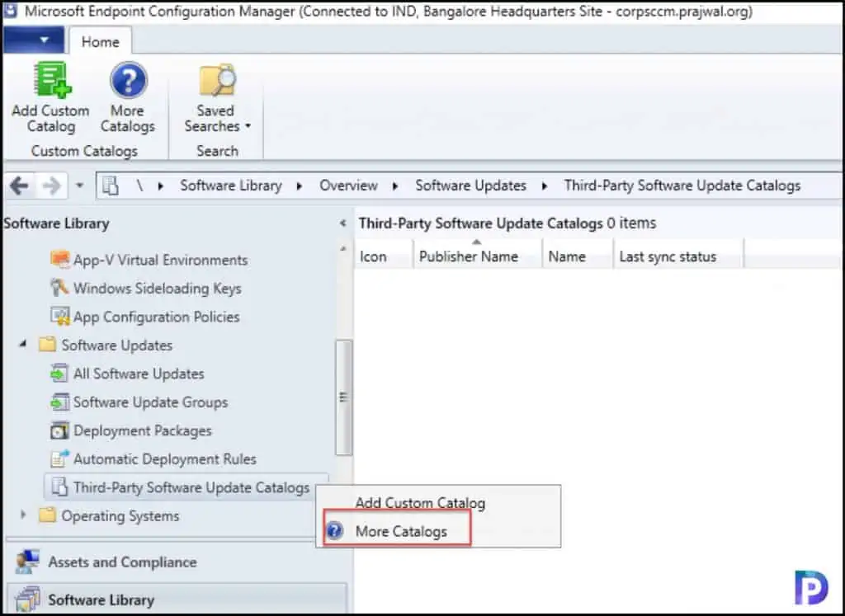Click the App-V Virtual Environments icon
The image size is (845, 616).
click(59, 259)
